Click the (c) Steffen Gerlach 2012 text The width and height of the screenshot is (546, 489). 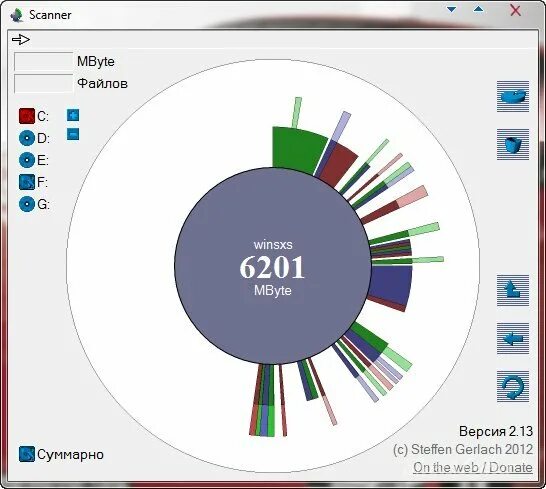point(463,449)
